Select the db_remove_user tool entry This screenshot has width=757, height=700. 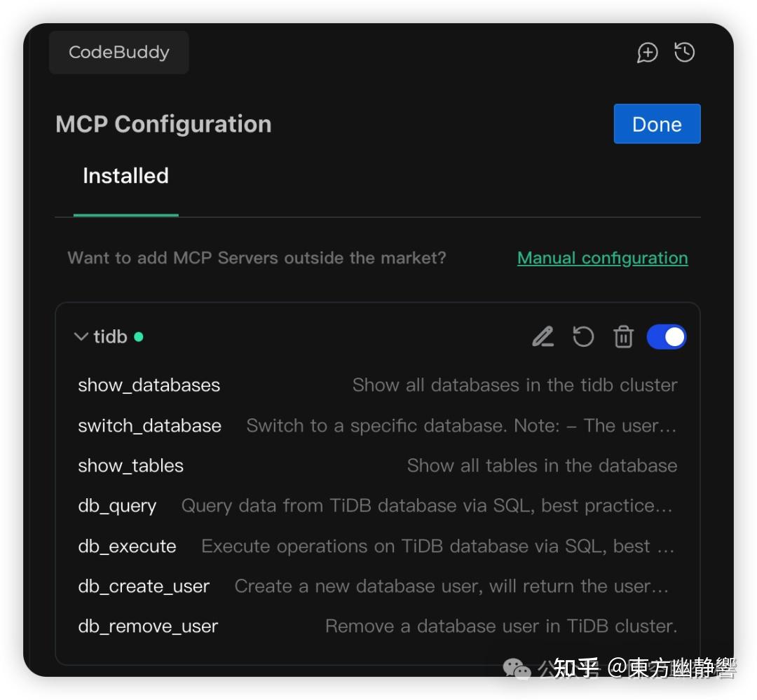(x=378, y=626)
